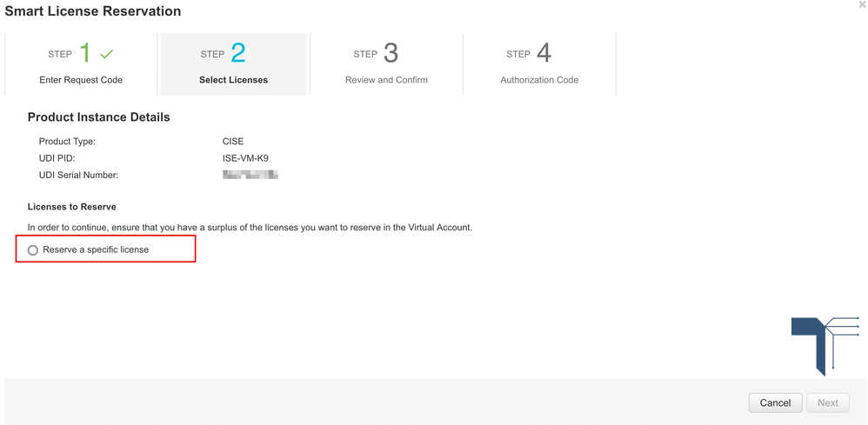Click the CISE product type value
Screen dimensions: 868x425
coord(233,142)
